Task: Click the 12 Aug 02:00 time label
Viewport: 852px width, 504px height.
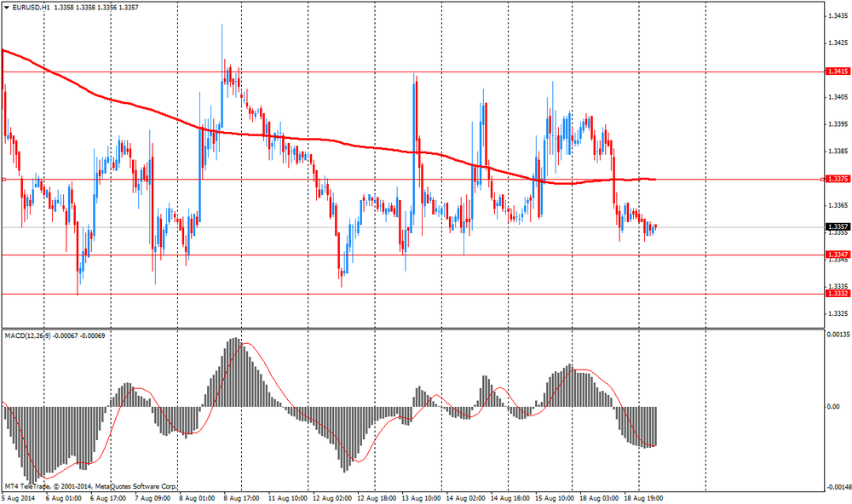Action: tap(332, 498)
